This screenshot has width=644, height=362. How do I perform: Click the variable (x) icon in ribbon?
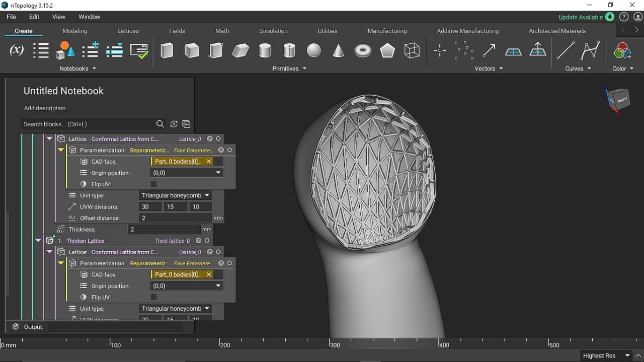coord(17,50)
